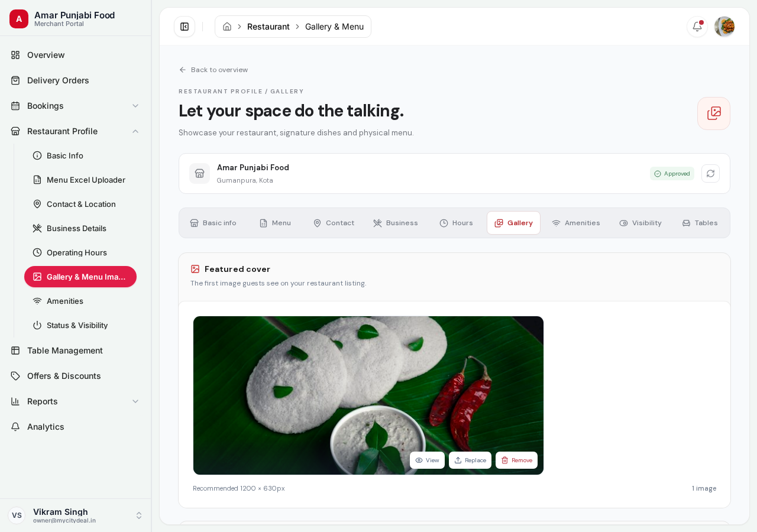Open the user avatar in header

724,27
